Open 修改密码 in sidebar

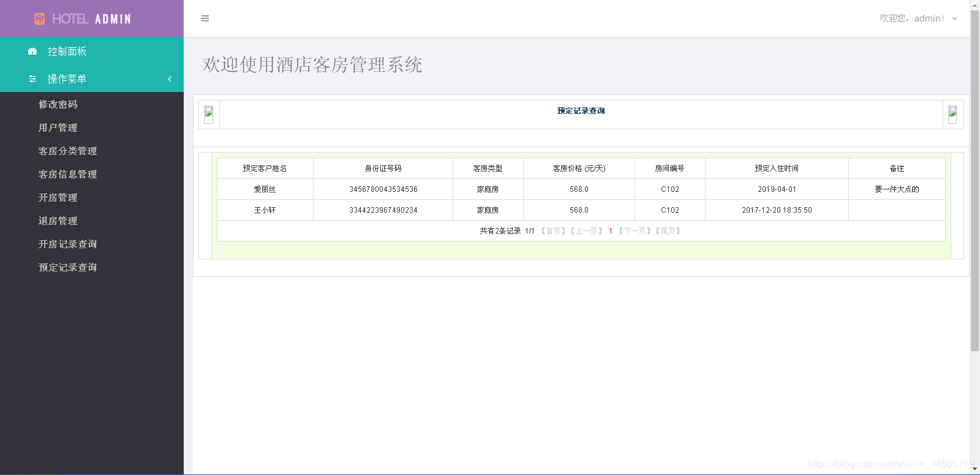pyautogui.click(x=58, y=104)
